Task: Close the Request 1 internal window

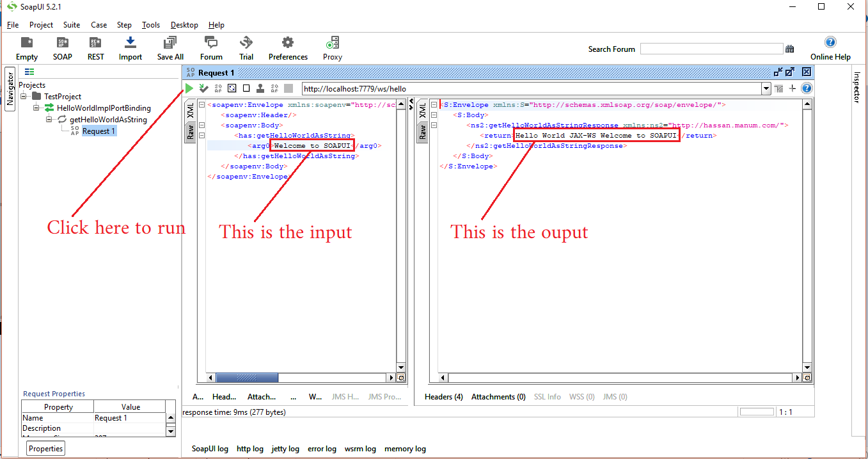Action: coord(807,72)
